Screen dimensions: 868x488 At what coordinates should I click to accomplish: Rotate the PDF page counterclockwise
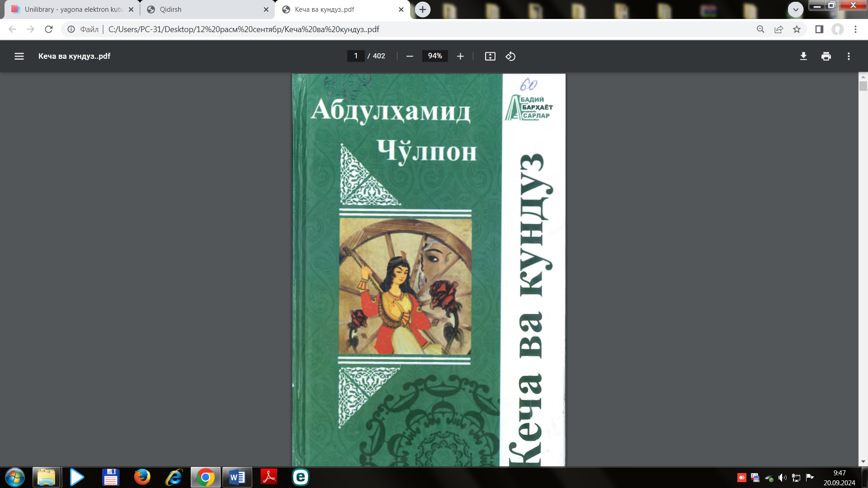click(510, 56)
